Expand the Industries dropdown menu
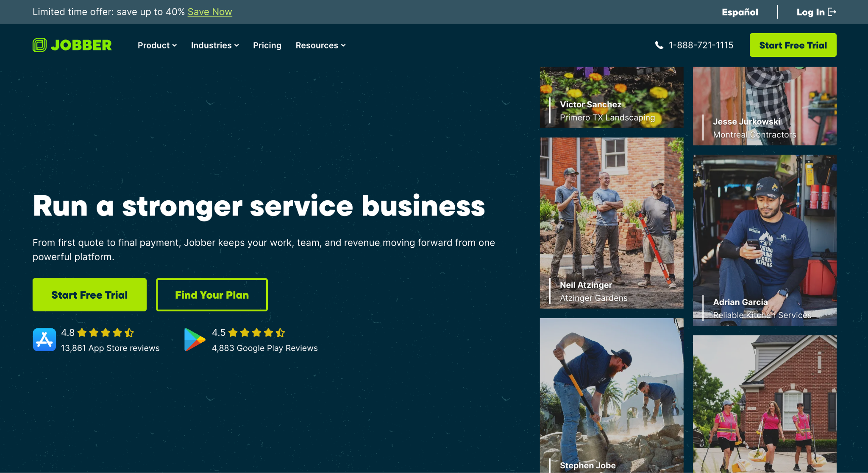 215,45
